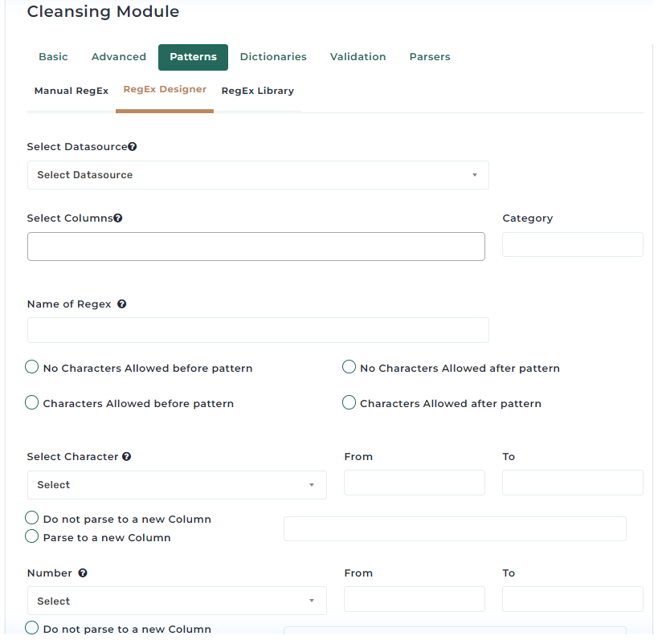
Task: Click help icon next to Select Datasource
Action: 133,147
